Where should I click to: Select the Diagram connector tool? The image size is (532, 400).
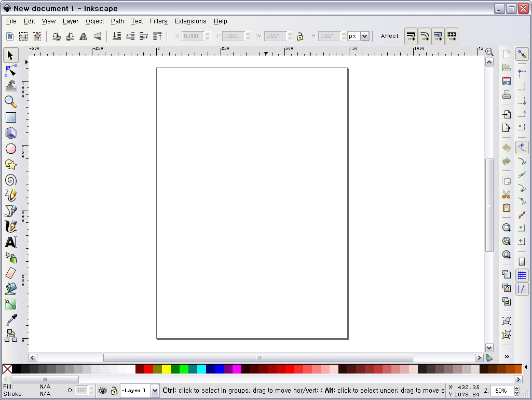[x=10, y=336]
